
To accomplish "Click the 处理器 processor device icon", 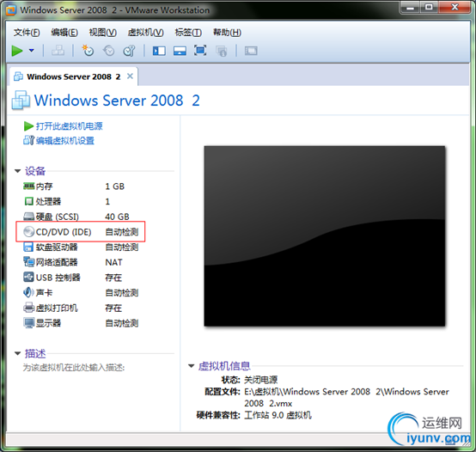I will pyautogui.click(x=29, y=201).
